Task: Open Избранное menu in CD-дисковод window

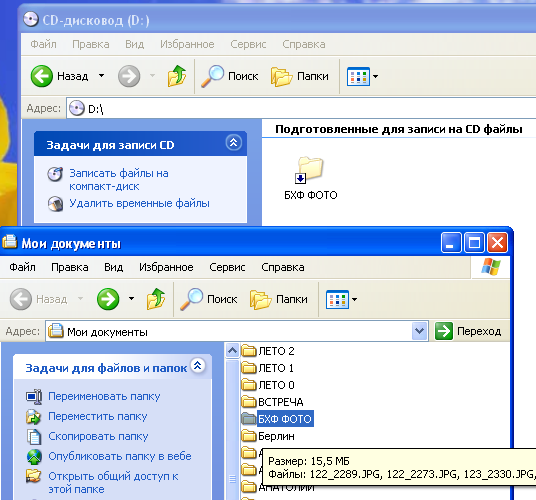Action: (x=187, y=44)
